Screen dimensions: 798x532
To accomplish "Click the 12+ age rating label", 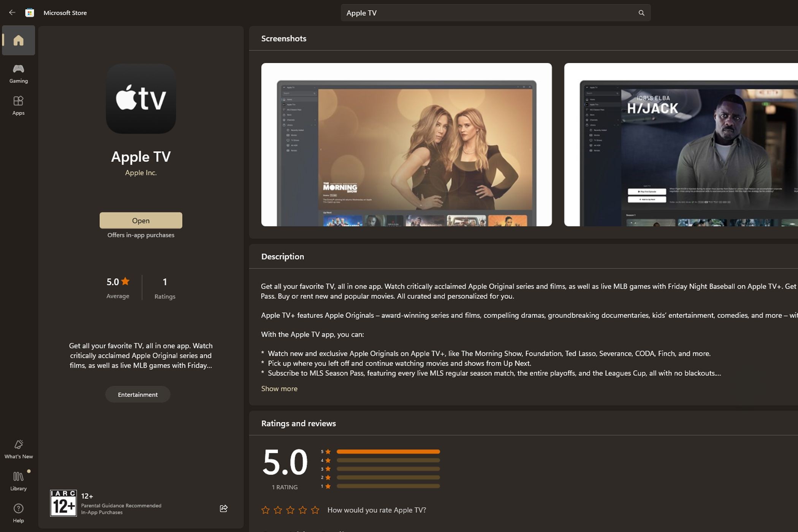I will (87, 496).
